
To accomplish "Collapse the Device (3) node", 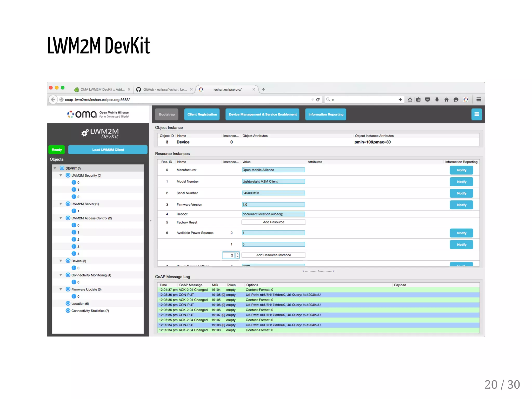I will tap(61, 261).
